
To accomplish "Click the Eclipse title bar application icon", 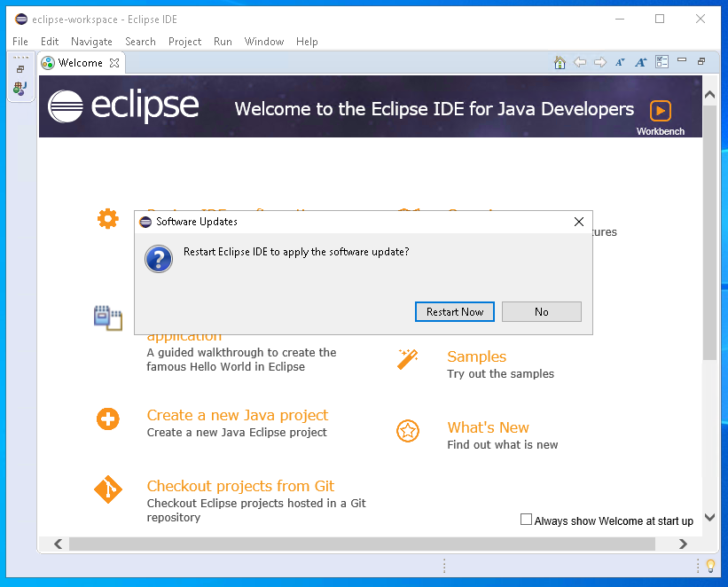I will click(x=21, y=19).
